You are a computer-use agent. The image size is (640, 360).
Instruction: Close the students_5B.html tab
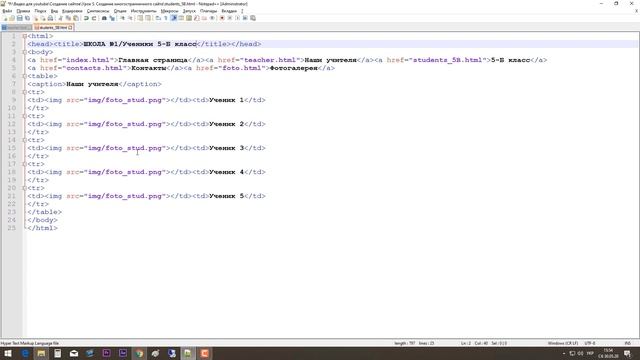coord(70,27)
